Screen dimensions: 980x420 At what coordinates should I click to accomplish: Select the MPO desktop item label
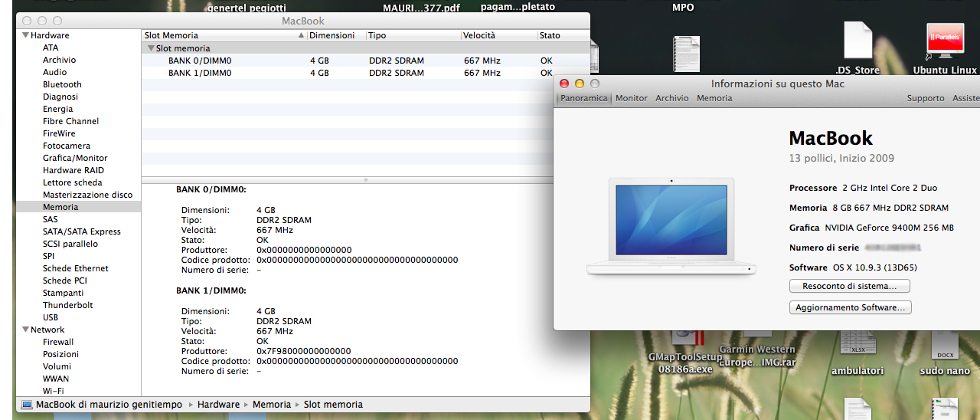[683, 8]
